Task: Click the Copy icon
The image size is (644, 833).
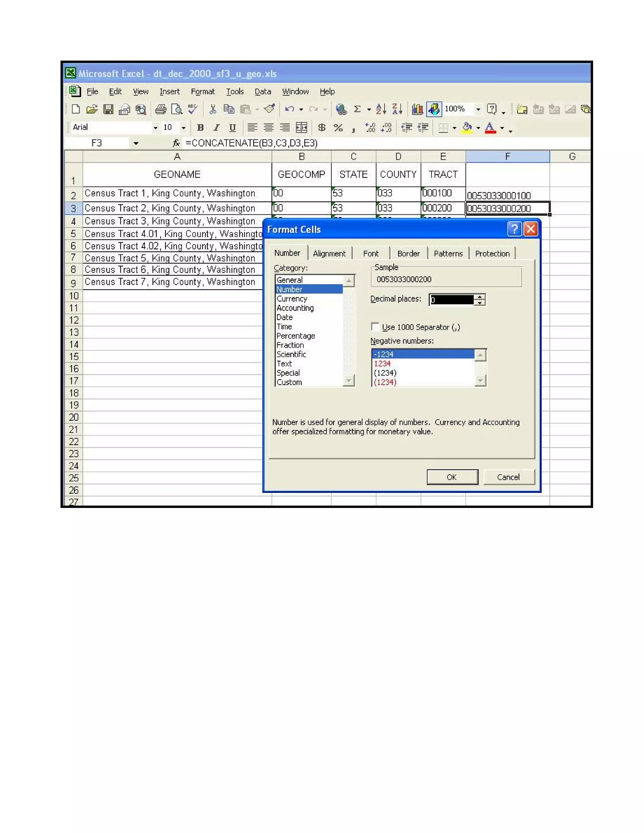Action: click(x=229, y=109)
